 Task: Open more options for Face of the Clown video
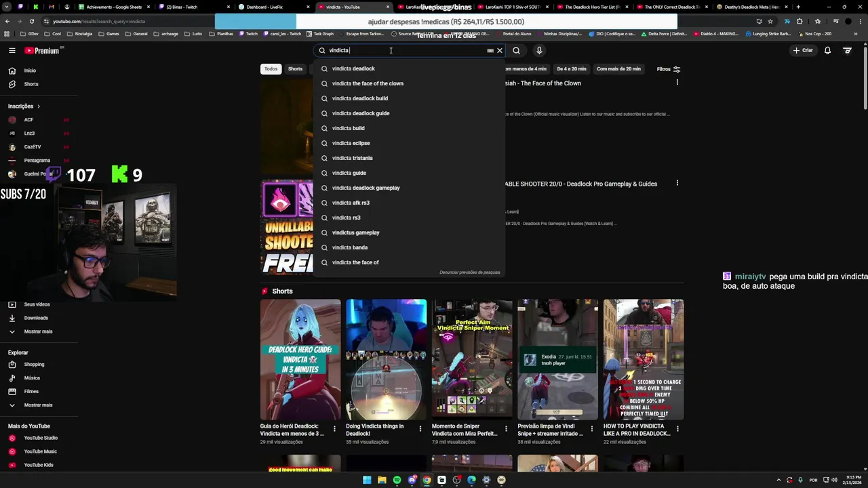[677, 83]
